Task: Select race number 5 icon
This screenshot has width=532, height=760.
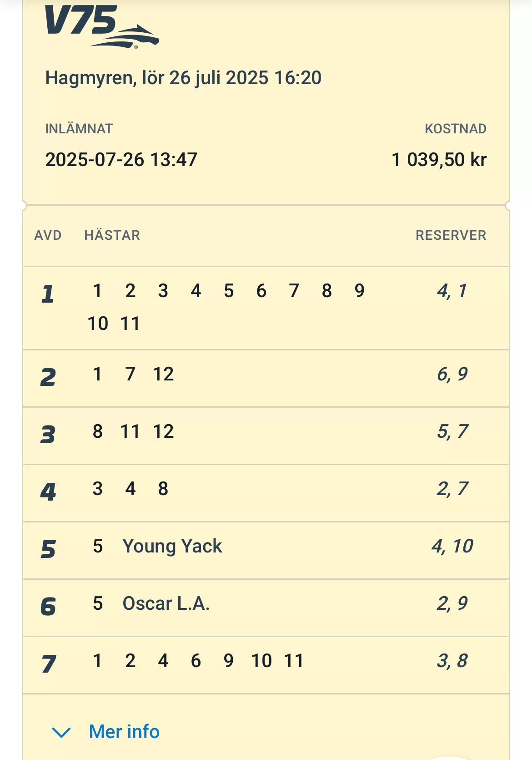Action: 48,549
